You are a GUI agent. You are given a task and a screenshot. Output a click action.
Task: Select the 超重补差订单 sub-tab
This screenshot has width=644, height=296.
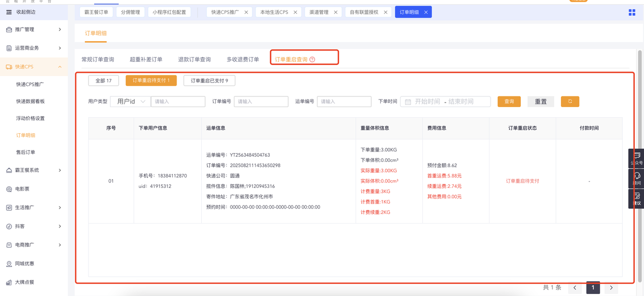point(146,59)
